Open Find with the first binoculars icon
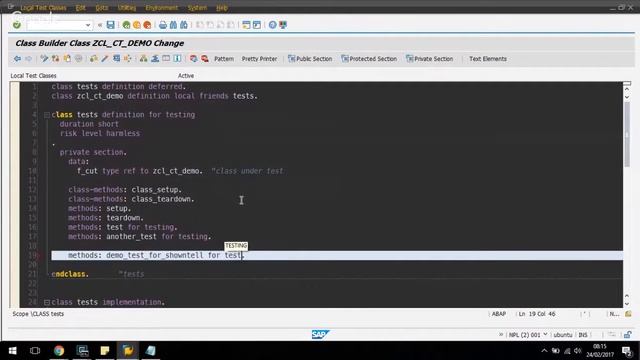640x360 pixels. click(x=173, y=25)
